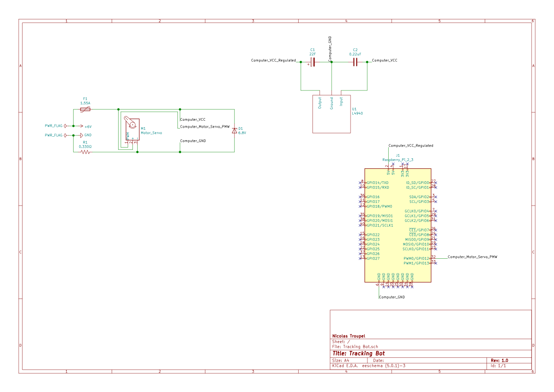Click the Id: 1/1 field

pos(498,366)
